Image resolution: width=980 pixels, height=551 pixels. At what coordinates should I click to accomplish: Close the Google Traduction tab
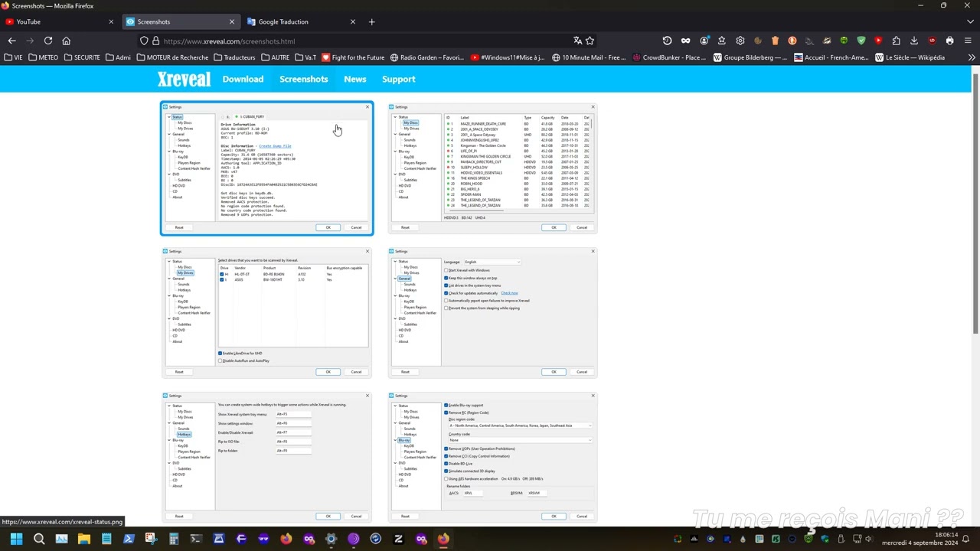352,21
